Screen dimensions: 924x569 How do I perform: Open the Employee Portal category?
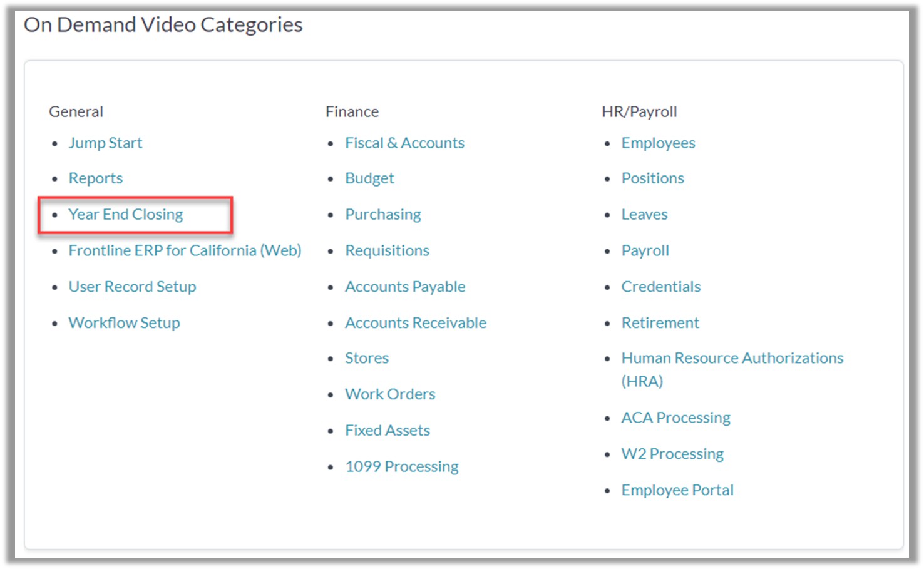[x=677, y=490]
